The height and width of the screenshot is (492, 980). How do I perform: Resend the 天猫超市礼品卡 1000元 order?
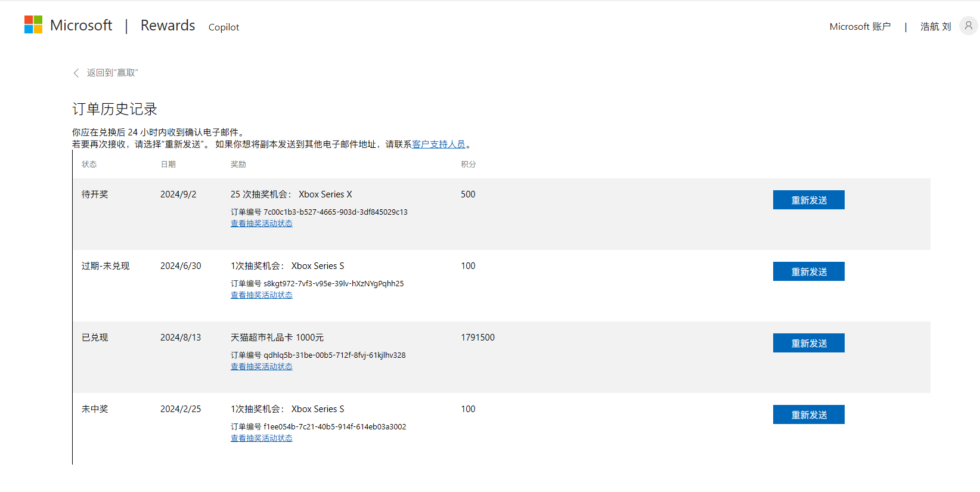coord(808,343)
